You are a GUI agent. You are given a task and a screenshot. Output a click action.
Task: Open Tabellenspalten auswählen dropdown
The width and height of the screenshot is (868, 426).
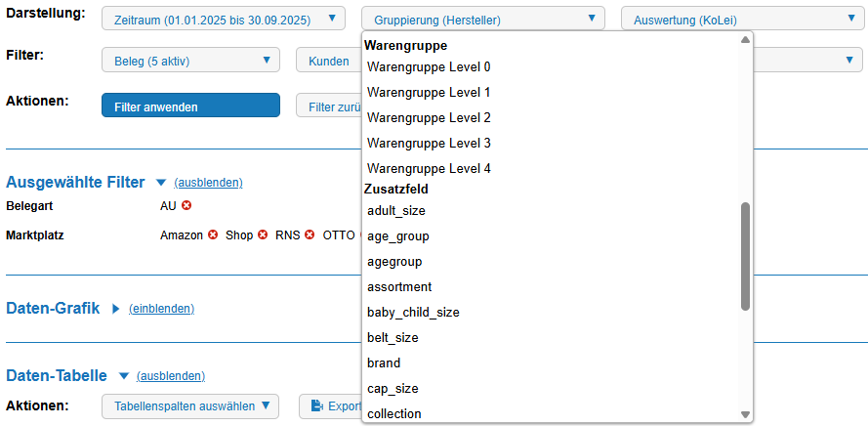[190, 406]
